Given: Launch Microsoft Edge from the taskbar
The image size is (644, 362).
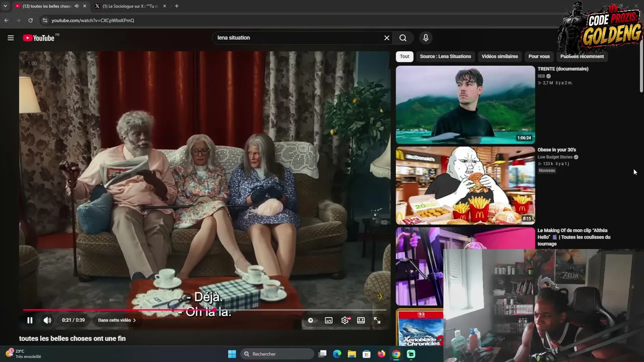Looking at the screenshot, I should [x=337, y=354].
